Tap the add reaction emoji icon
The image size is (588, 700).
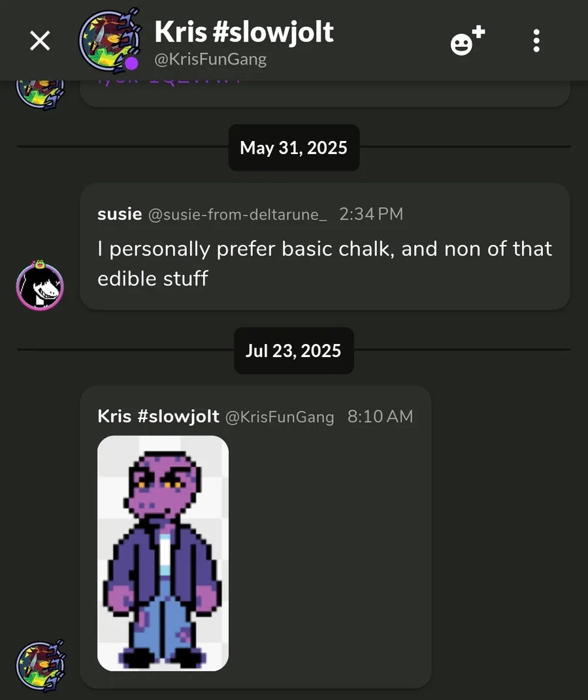467,40
